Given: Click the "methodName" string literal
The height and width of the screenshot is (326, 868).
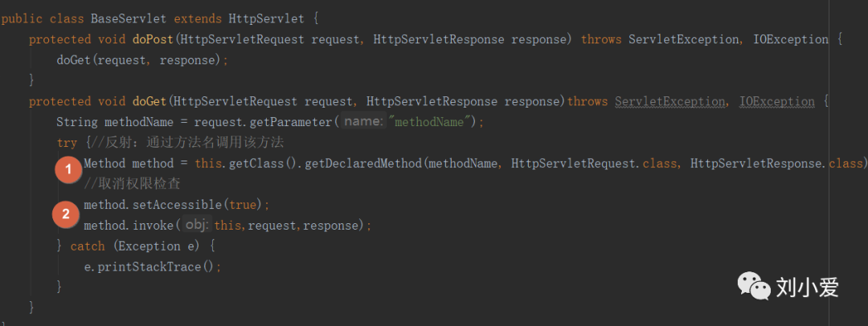Looking at the screenshot, I should [x=429, y=122].
